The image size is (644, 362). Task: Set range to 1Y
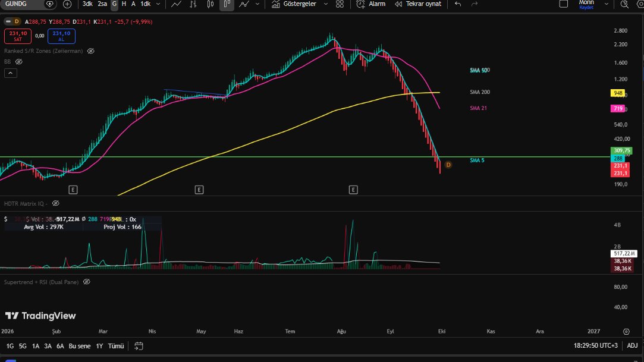99,346
